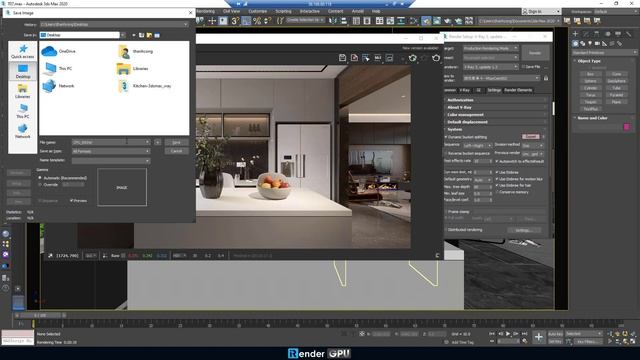Open the Target Production Rendering Mode dropdown
Image resolution: width=640 pixels, height=360 pixels.
491,48
